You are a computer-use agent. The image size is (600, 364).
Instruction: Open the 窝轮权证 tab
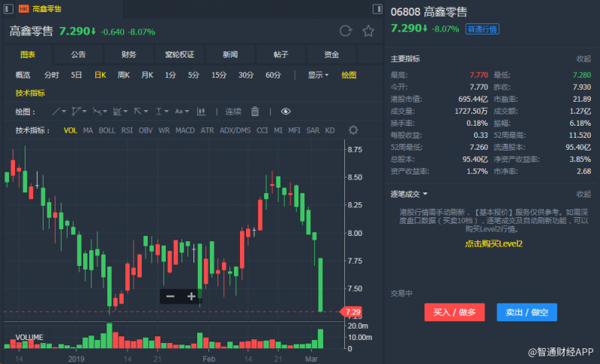(x=179, y=55)
